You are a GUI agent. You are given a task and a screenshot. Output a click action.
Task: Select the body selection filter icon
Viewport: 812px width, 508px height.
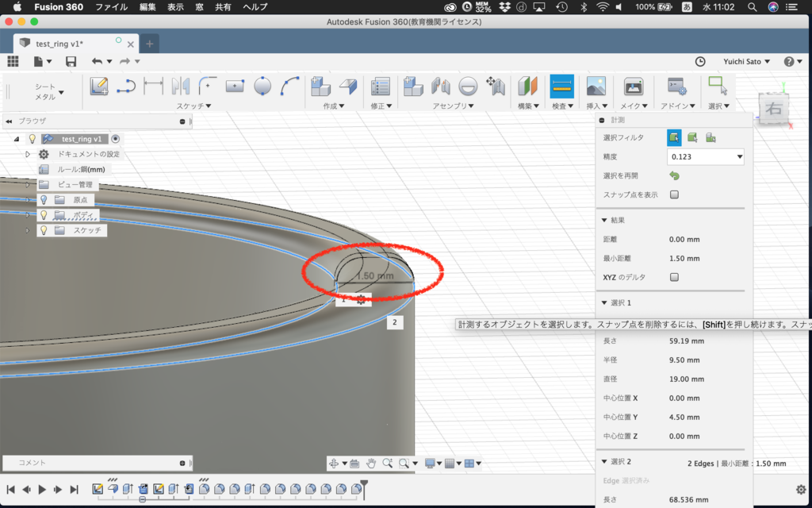click(x=691, y=137)
